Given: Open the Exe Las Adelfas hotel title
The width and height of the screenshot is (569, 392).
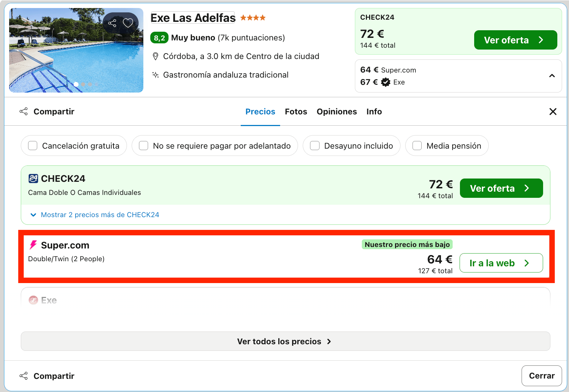Looking at the screenshot, I should (x=193, y=17).
